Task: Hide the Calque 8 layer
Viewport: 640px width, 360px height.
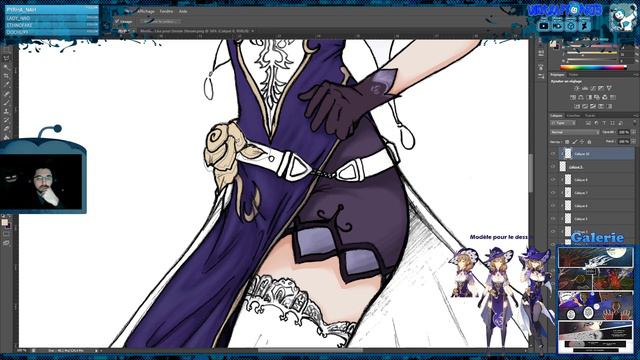Action: click(553, 180)
